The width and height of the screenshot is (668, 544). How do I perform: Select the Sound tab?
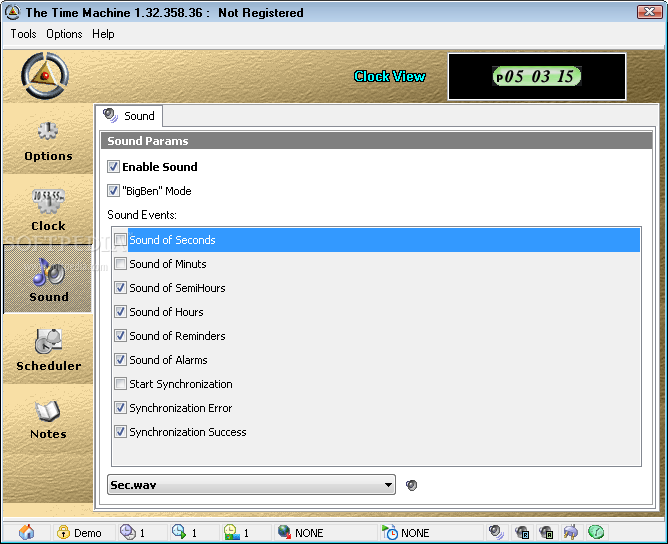(129, 116)
